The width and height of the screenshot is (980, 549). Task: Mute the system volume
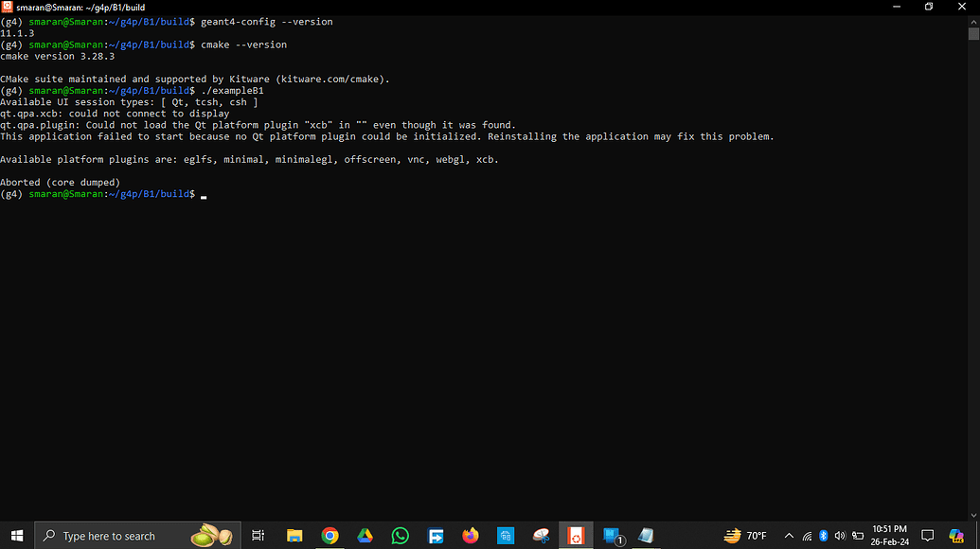click(x=839, y=535)
